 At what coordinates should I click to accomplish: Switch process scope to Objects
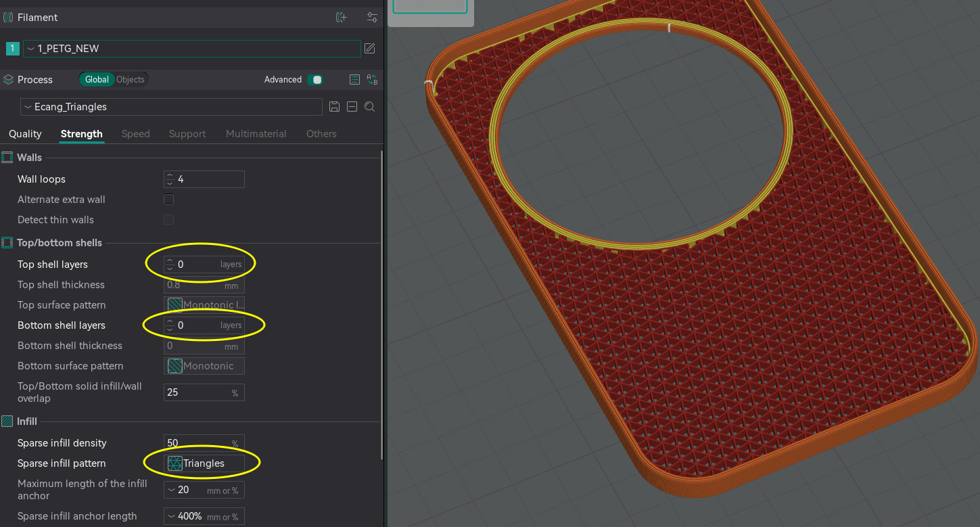pos(131,80)
